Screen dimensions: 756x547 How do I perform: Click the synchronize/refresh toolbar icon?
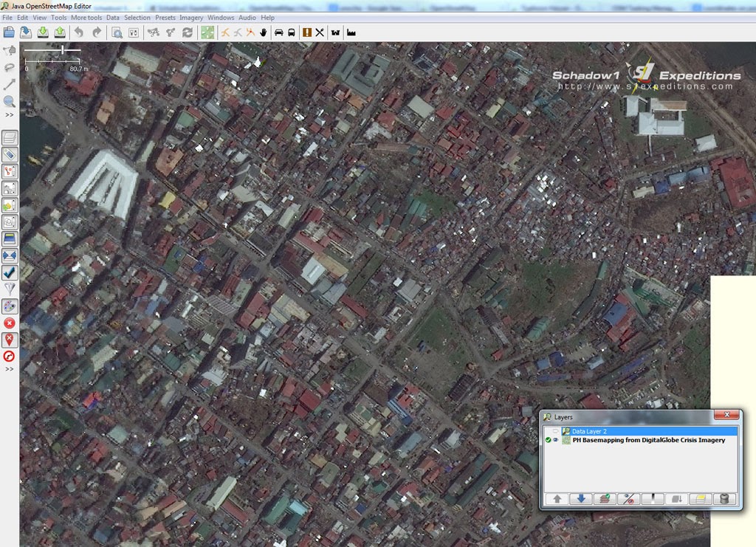[x=186, y=32]
